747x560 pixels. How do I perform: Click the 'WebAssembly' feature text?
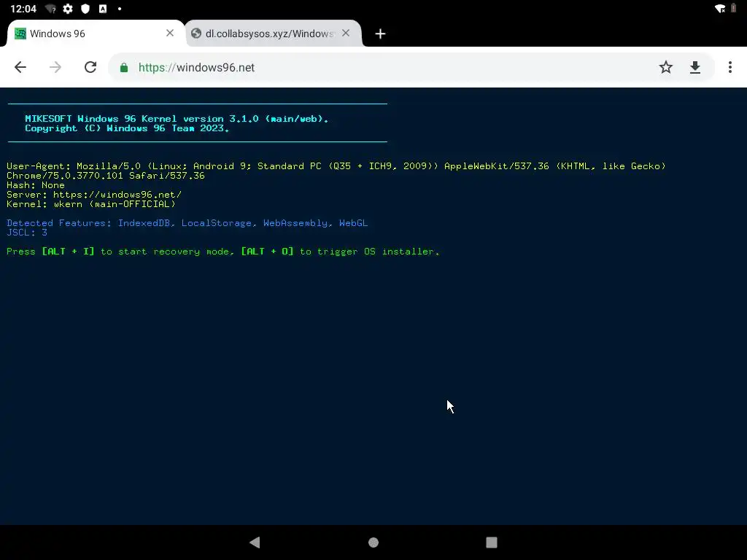tap(295, 223)
